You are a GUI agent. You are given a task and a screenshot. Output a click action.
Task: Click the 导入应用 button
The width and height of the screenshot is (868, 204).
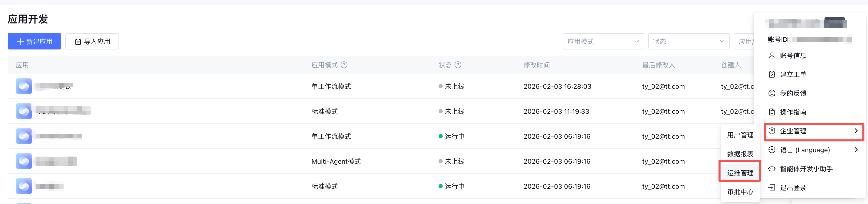click(92, 41)
